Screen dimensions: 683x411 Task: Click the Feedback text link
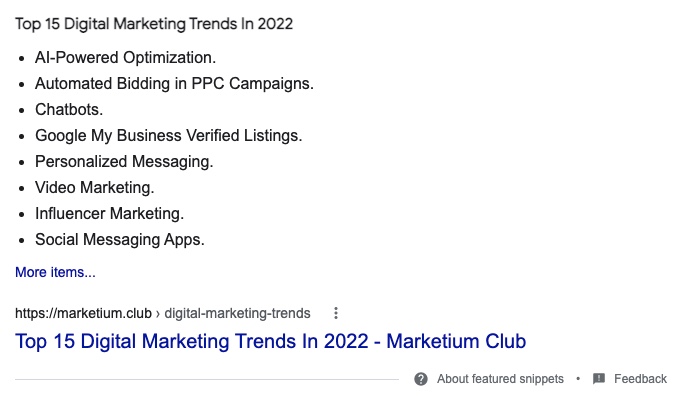[640, 379]
